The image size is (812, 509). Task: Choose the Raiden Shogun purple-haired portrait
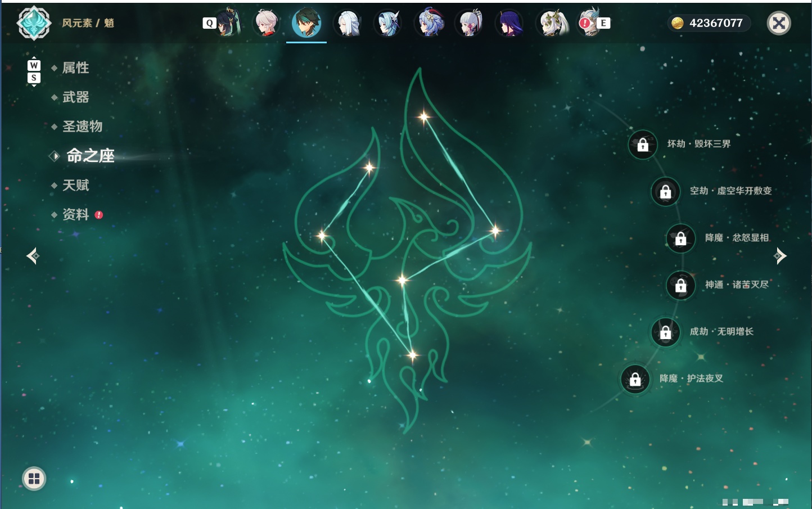(510, 23)
